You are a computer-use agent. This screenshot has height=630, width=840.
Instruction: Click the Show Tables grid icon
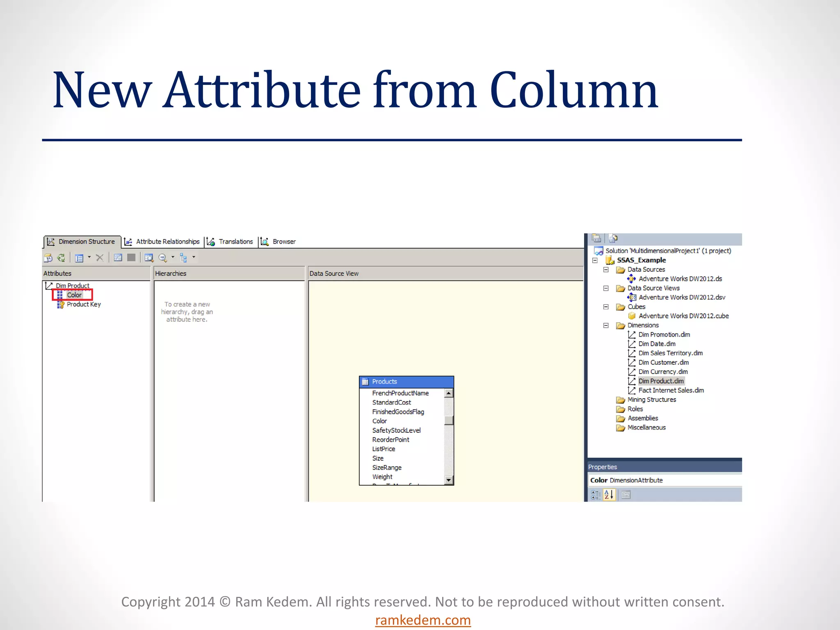coord(118,258)
